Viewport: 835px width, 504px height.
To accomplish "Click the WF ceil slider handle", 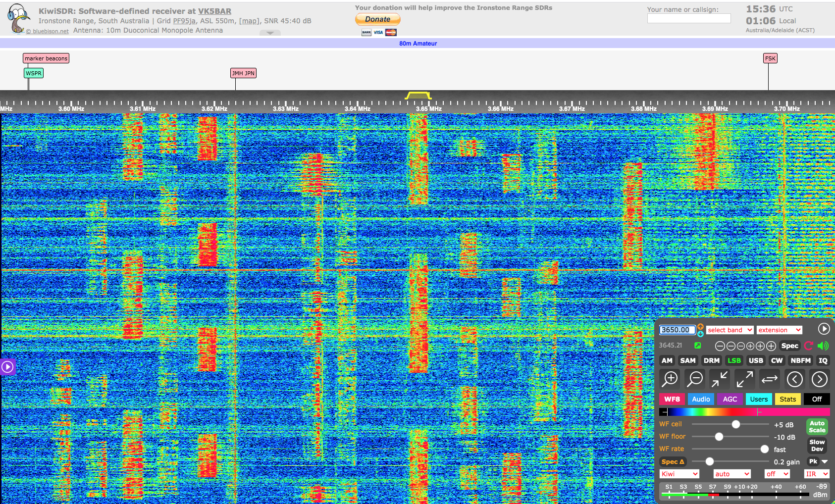I will click(736, 424).
